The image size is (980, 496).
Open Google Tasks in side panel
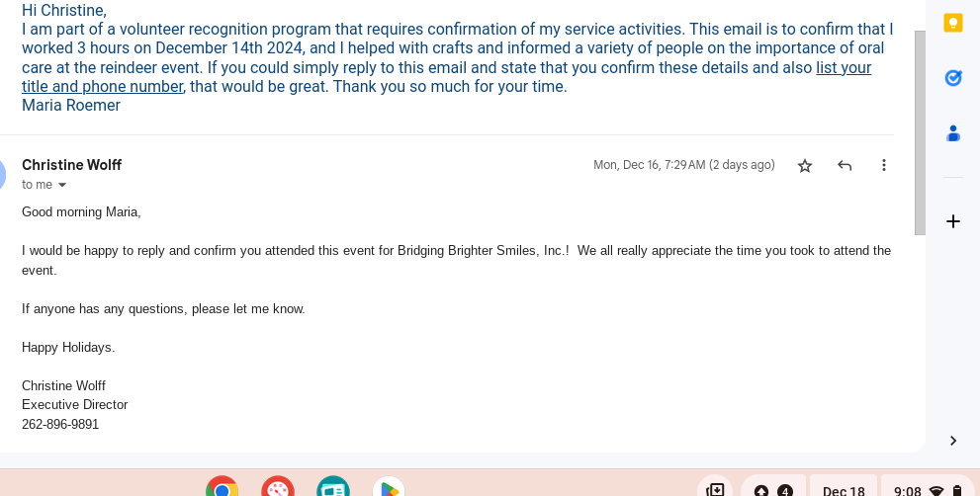[953, 77]
